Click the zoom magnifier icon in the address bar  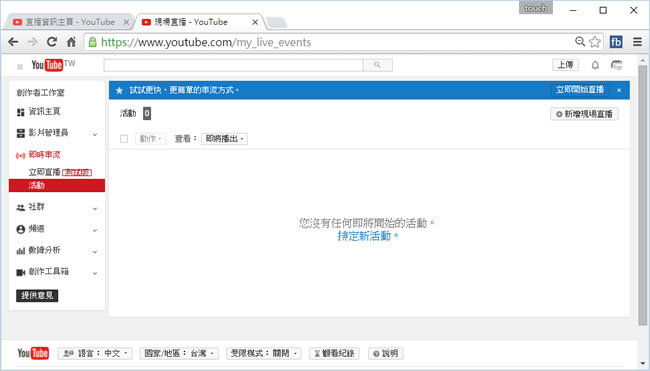coord(580,41)
